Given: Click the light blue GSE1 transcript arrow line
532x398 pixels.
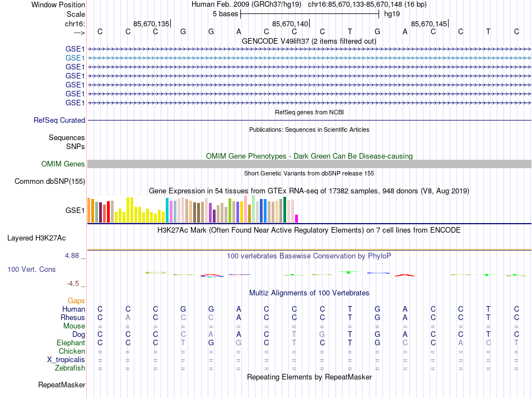Looking at the screenshot, I should [310, 58].
